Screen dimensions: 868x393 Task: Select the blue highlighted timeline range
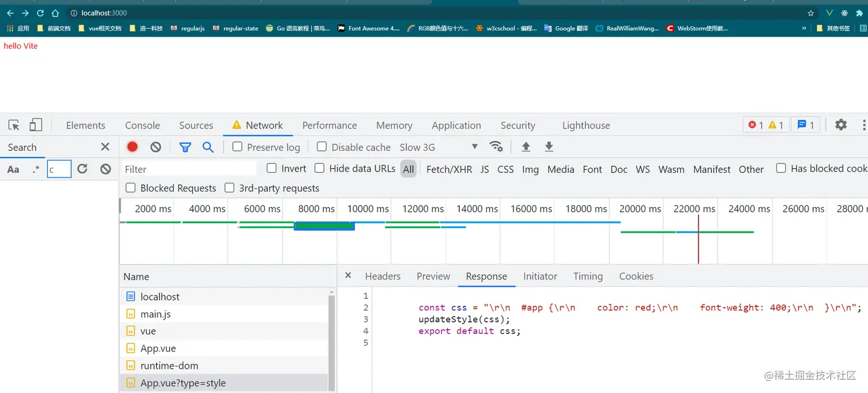tap(324, 226)
